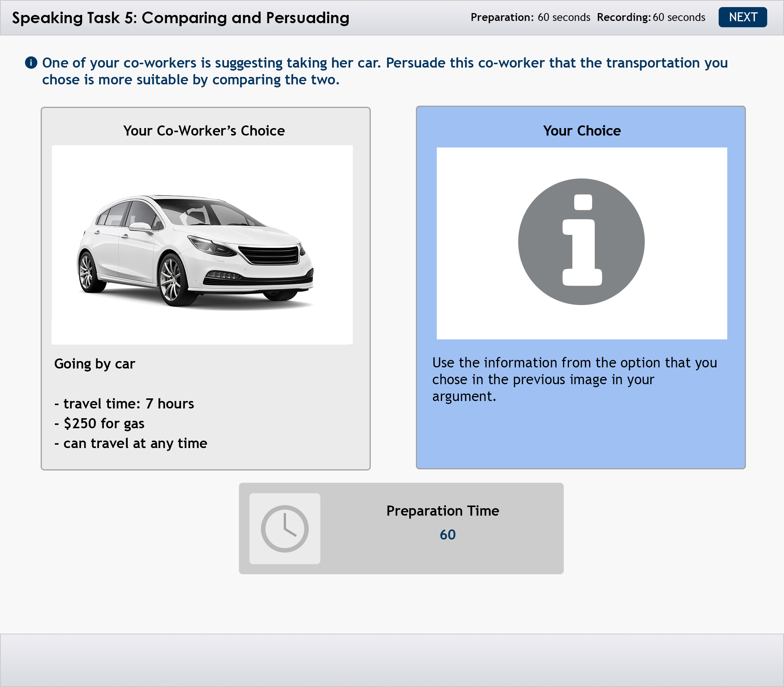
Task: Select 'Your Co-Worker's Choice' heading
Action: point(204,131)
